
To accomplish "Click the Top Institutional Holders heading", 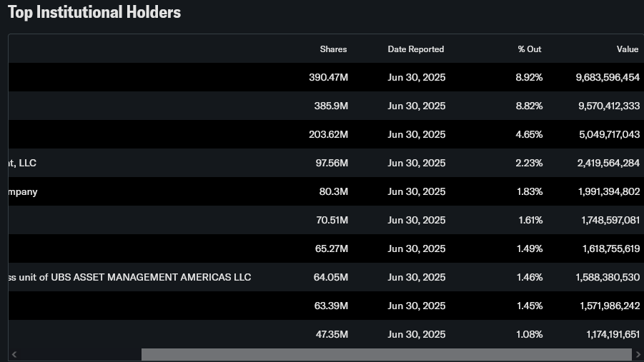I will pyautogui.click(x=94, y=12).
